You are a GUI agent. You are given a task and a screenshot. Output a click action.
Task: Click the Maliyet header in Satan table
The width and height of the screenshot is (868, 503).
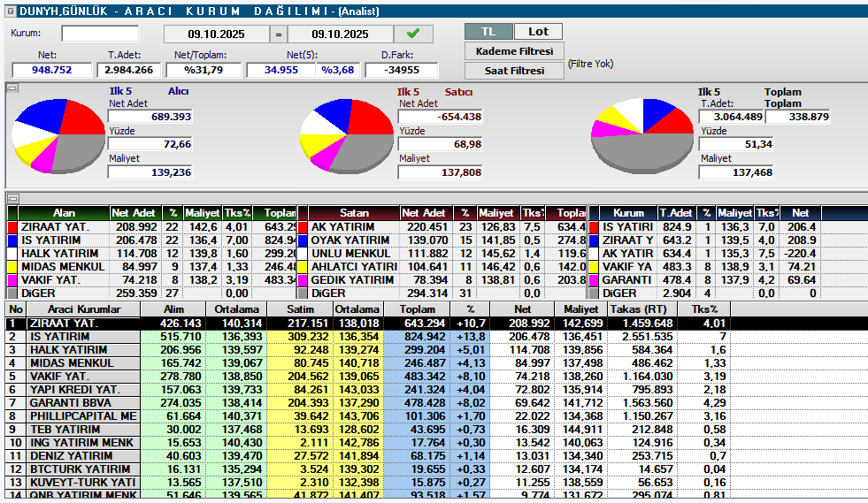[x=496, y=213]
